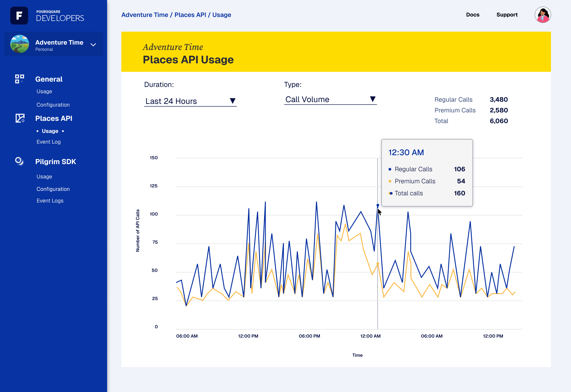571x392 pixels.
Task: Open Pilgrim SDK section heading
Action: [x=56, y=162]
